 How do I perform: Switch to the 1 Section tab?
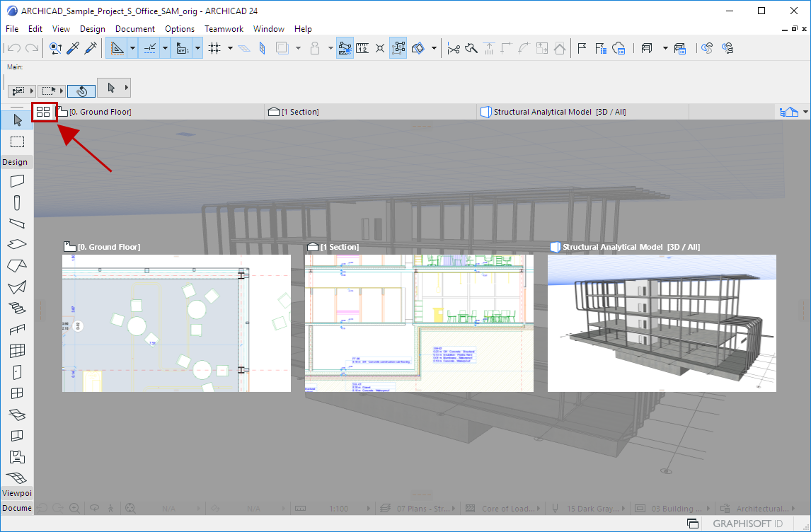click(299, 112)
